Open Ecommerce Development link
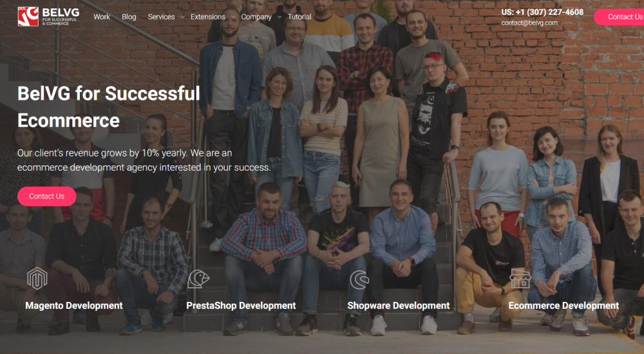644x354 pixels. (x=563, y=306)
